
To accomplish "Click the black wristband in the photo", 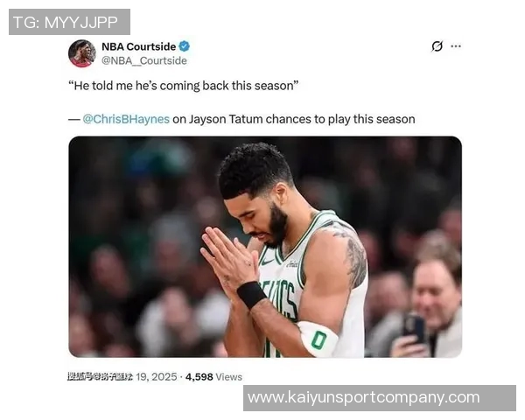I will pos(251,295).
